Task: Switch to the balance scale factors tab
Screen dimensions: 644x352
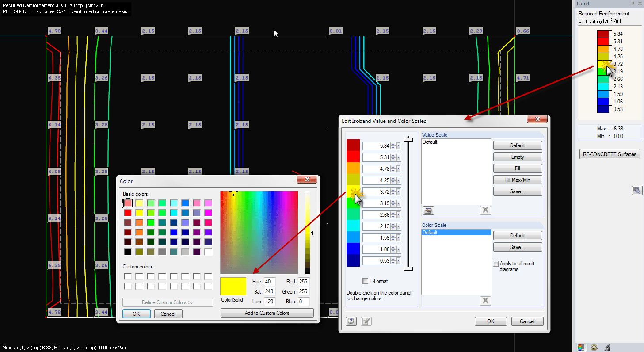Action: tap(594, 348)
